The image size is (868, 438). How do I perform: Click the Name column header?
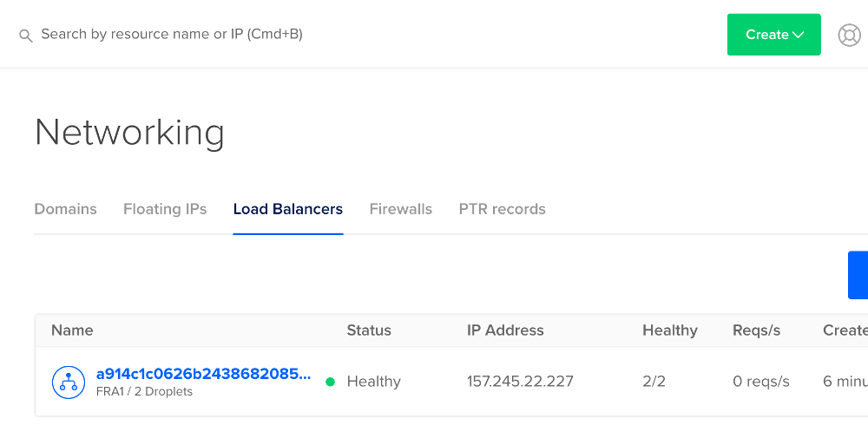(72, 330)
